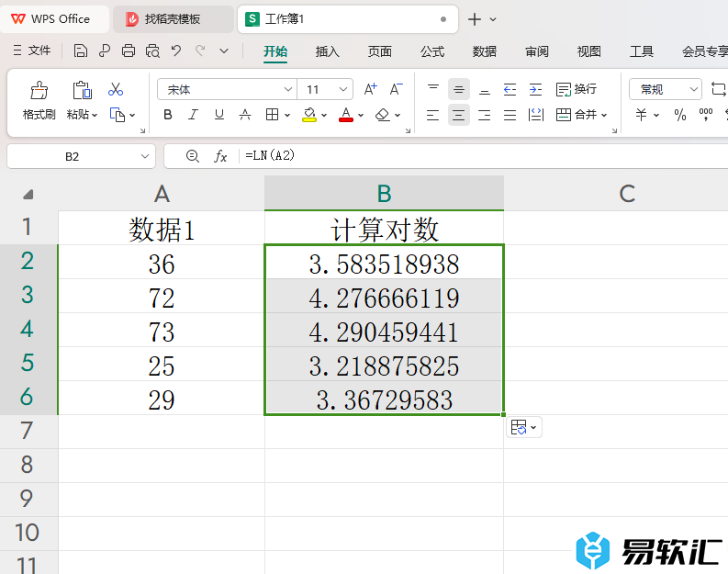Click the Print icon
The image size is (728, 574).
tap(129, 51)
